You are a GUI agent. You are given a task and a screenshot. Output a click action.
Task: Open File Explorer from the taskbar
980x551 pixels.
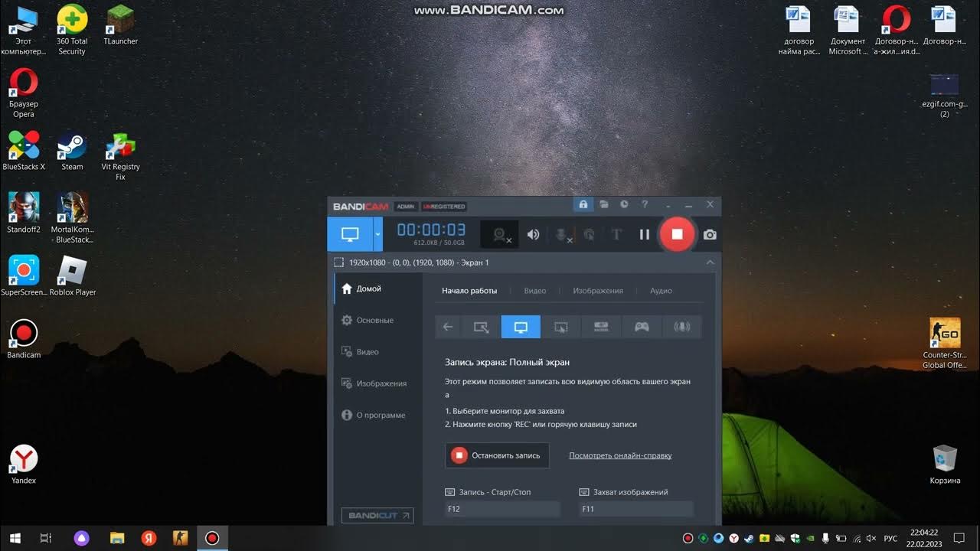(x=117, y=538)
